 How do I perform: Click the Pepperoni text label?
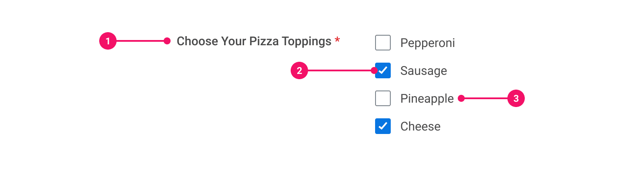[x=427, y=43]
